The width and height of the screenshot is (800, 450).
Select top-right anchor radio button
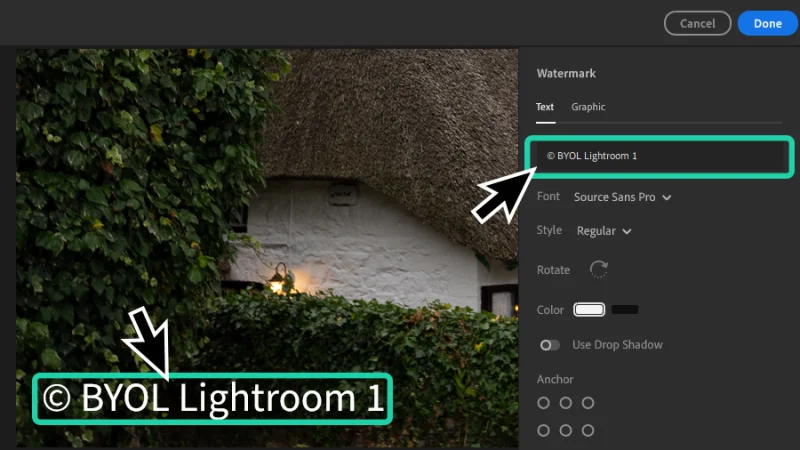pos(588,403)
